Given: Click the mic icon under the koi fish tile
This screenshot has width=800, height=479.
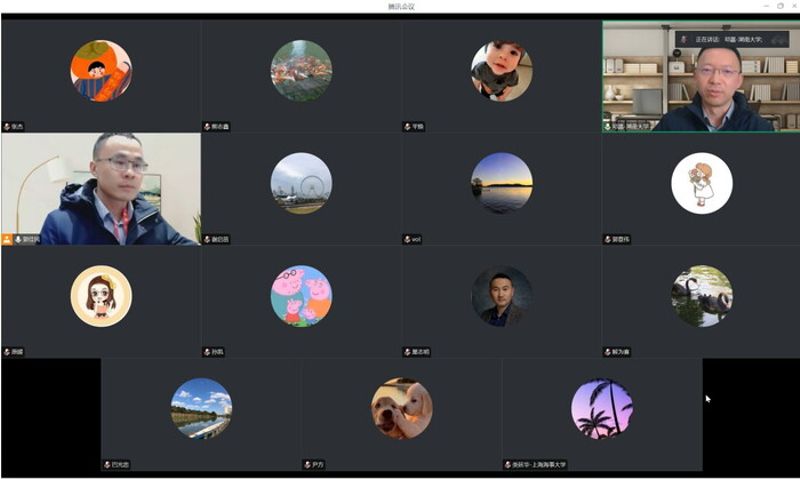Looking at the screenshot, I should 206,127.
